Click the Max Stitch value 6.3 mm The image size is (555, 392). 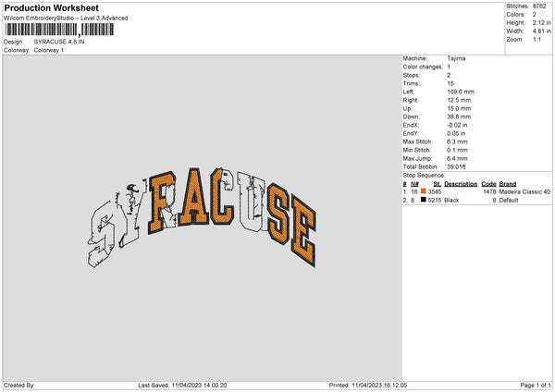[457, 141]
